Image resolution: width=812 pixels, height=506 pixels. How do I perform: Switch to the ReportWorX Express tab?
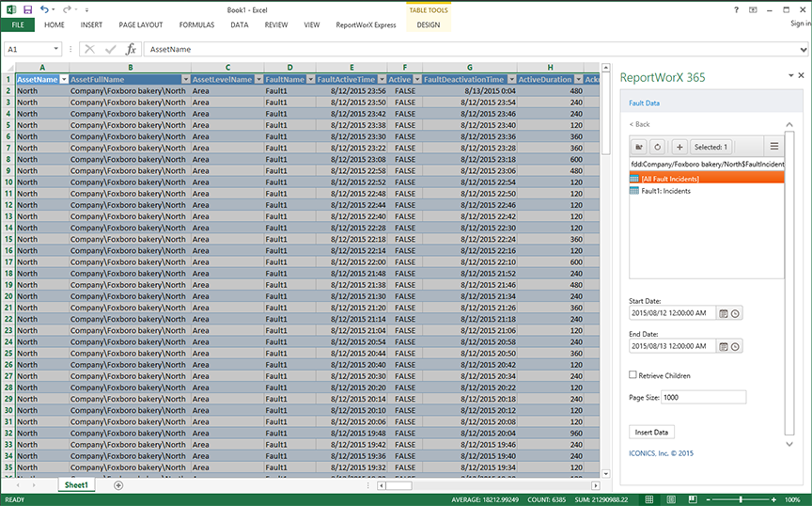[x=366, y=24]
